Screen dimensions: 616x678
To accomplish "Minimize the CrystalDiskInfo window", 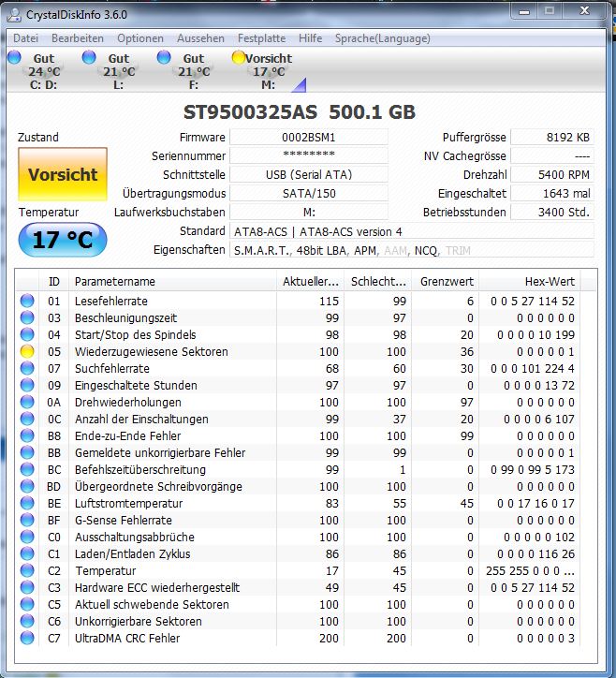I will click(x=524, y=11).
